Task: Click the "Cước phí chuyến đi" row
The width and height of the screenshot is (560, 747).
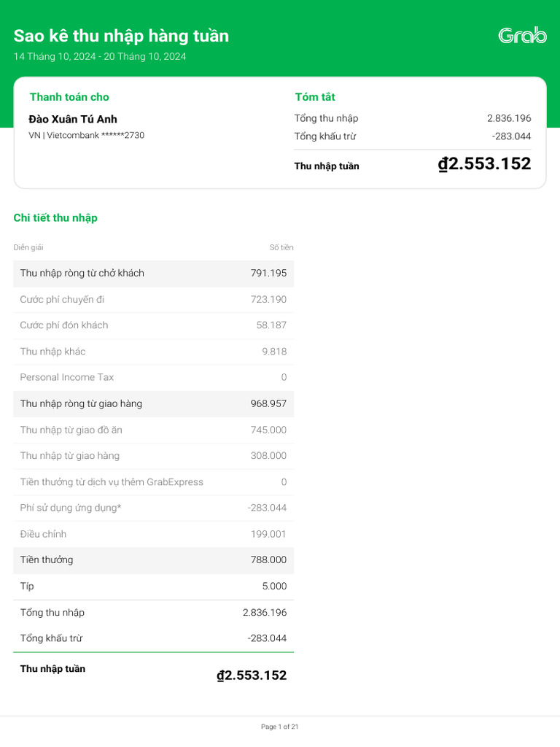Action: click(153, 300)
